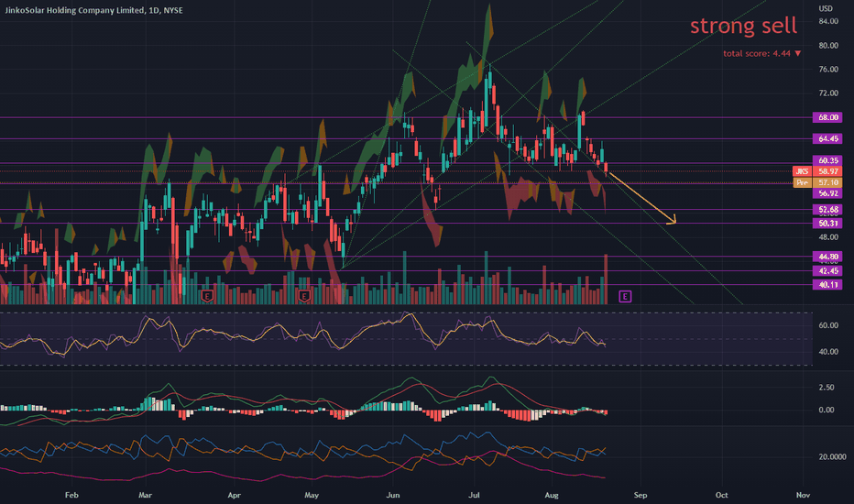Click the 'total score: 4.44' label
The image size is (854, 504).
[757, 53]
